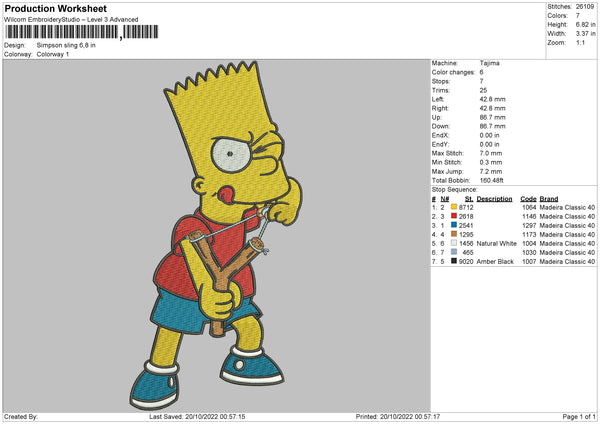600x424 pixels.
Task: Click thread code '1146' in stop sequence
Action: pyautogui.click(x=529, y=217)
